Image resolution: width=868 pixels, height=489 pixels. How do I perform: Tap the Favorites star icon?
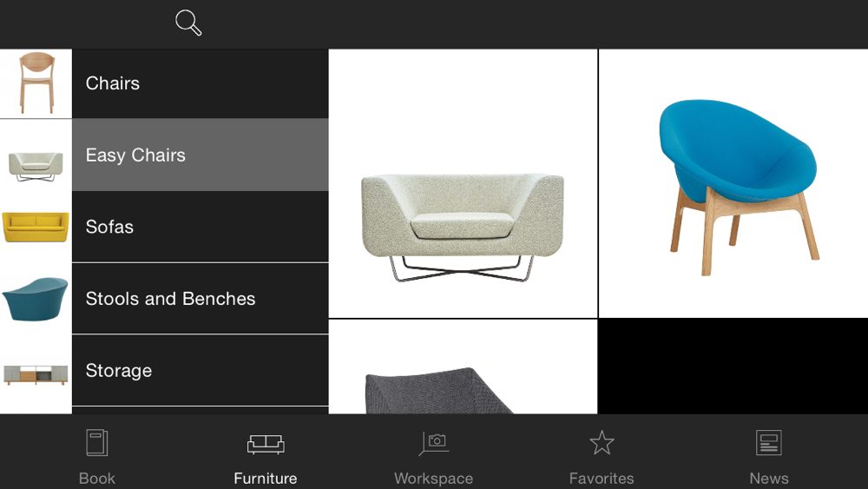[602, 442]
